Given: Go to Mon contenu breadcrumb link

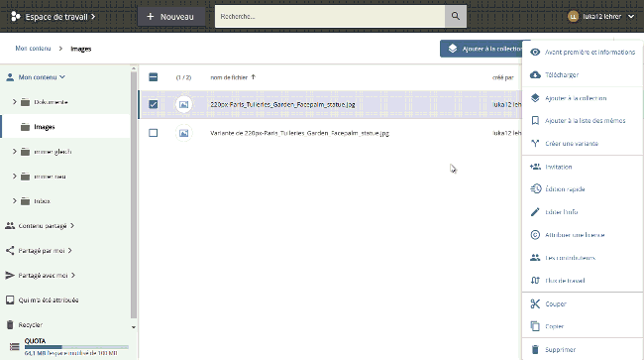Looking at the screenshot, I should click(x=33, y=49).
